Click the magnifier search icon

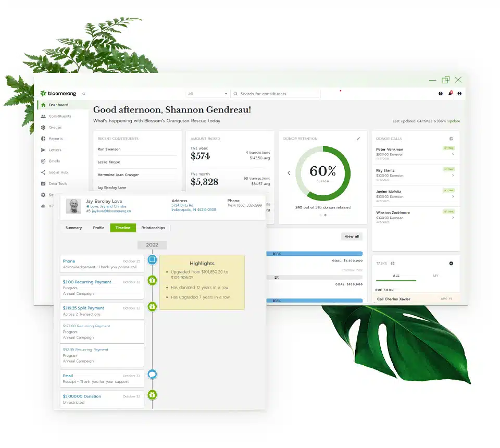click(x=235, y=94)
